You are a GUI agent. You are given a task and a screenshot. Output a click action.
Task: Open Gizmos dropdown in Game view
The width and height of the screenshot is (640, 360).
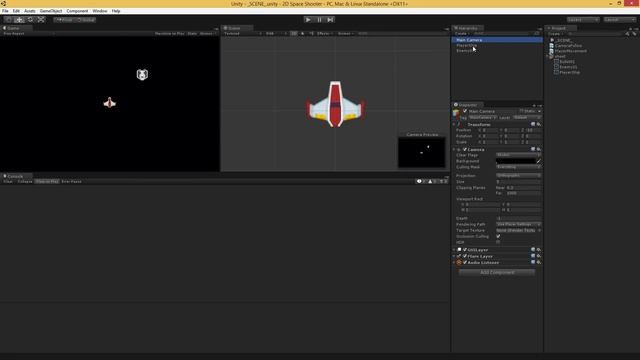(208, 33)
